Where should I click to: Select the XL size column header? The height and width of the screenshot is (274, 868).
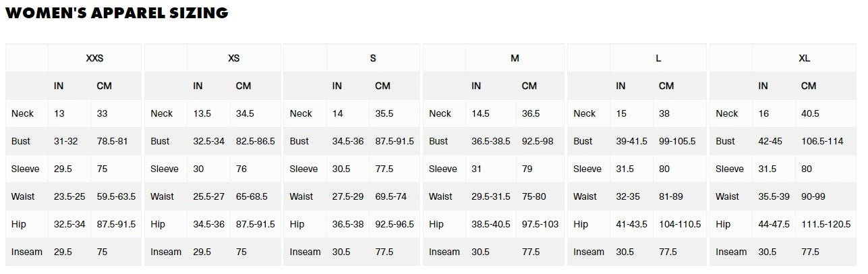[x=804, y=58]
